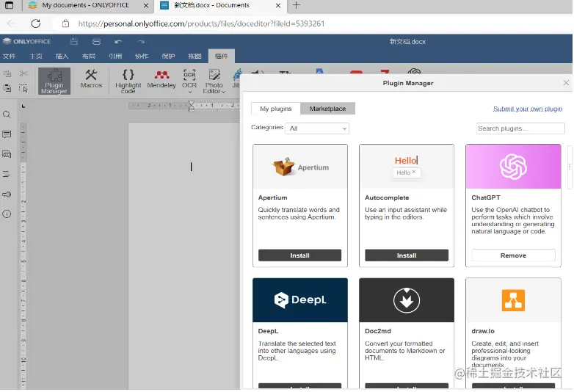The width and height of the screenshot is (574, 392).
Task: Click the Print icon in title bar
Action: coord(96,41)
